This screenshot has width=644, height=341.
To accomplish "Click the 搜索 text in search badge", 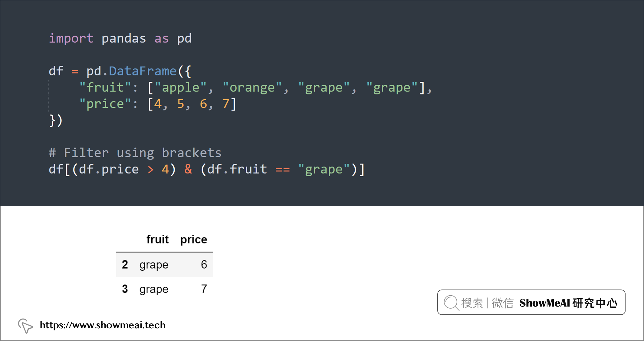I will pyautogui.click(x=472, y=303).
